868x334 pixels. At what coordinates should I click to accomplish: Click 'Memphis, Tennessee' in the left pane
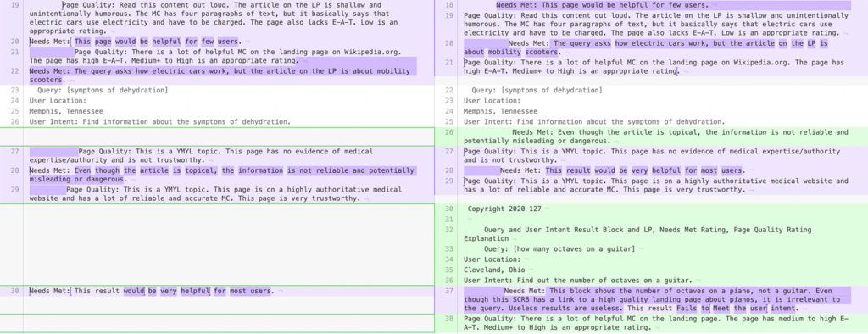click(66, 111)
